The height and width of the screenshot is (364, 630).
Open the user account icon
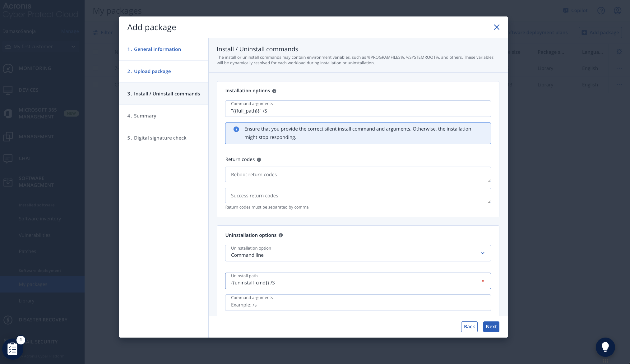pyautogui.click(x=617, y=11)
